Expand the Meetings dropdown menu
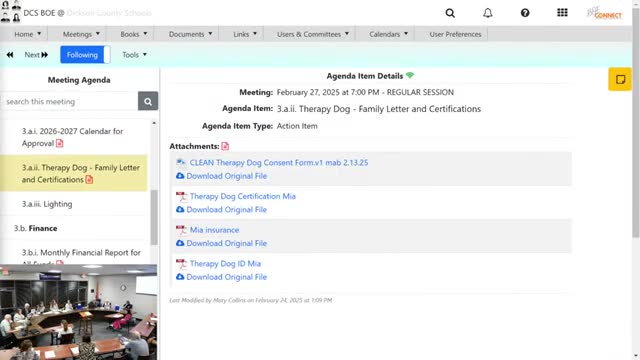The height and width of the screenshot is (360, 640). [81, 34]
